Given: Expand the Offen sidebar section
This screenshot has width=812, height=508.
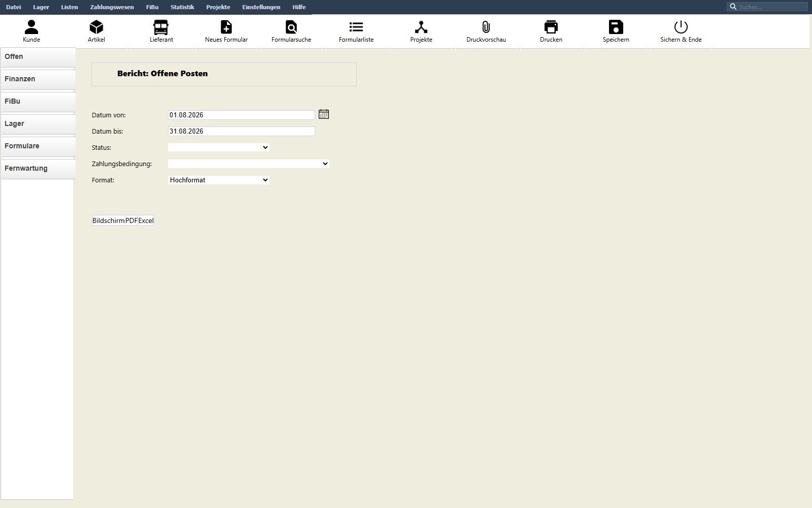Looking at the screenshot, I should pos(38,57).
